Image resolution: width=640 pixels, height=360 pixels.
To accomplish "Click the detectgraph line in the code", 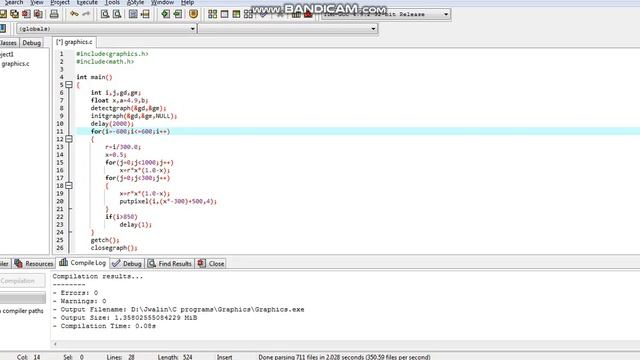I will [129, 108].
